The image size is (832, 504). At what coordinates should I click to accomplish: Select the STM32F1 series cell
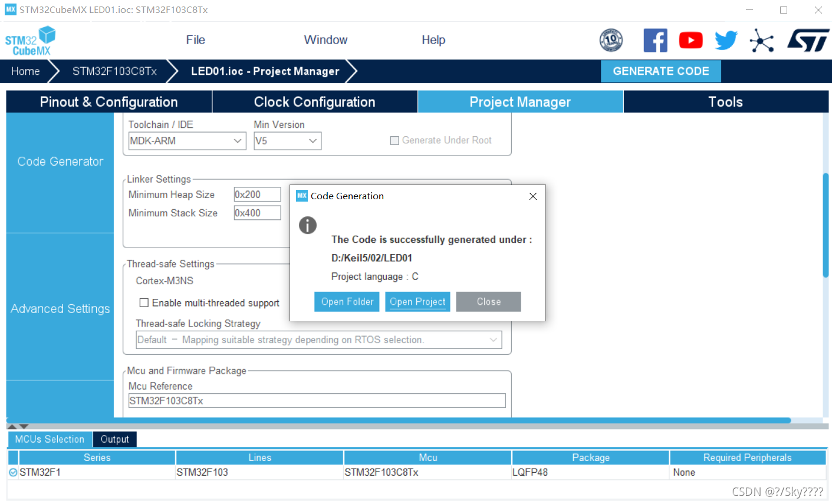[97, 472]
